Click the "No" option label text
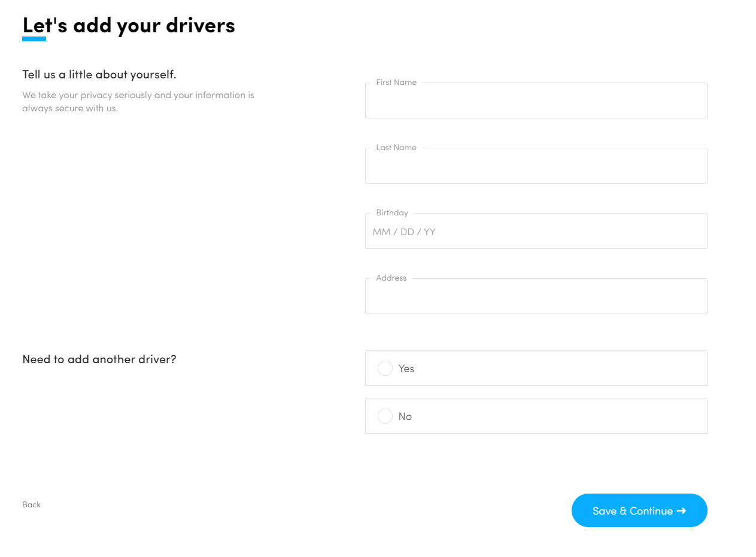The image size is (756, 557). tap(405, 416)
